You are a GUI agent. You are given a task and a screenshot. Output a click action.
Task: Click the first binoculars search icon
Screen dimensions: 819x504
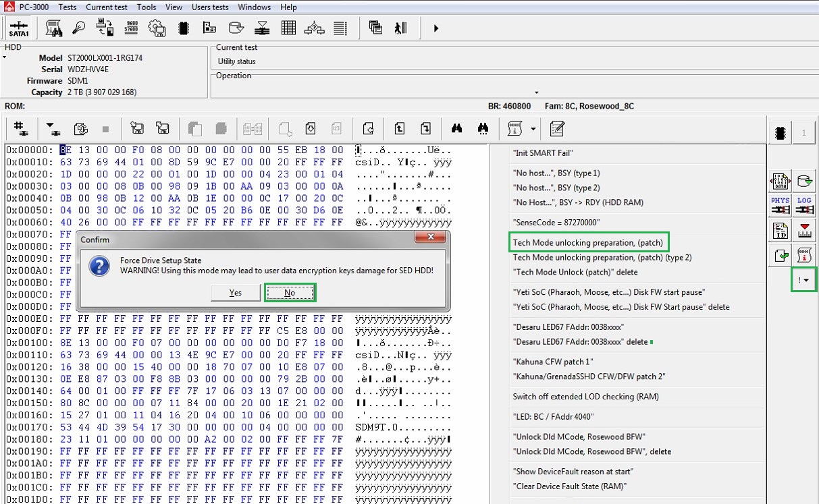[457, 128]
